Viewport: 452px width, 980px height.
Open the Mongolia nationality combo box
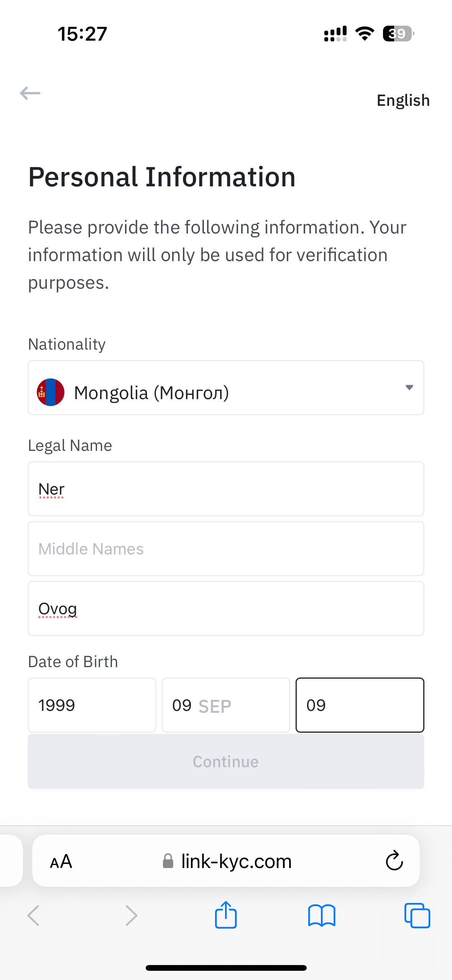[226, 388]
